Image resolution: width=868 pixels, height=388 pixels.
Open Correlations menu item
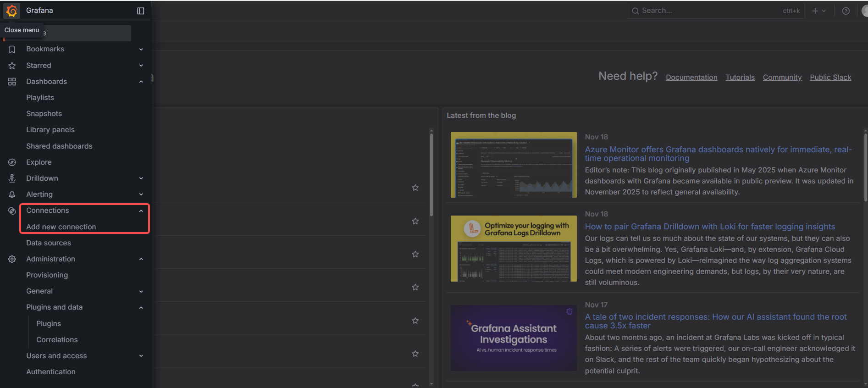click(x=57, y=340)
